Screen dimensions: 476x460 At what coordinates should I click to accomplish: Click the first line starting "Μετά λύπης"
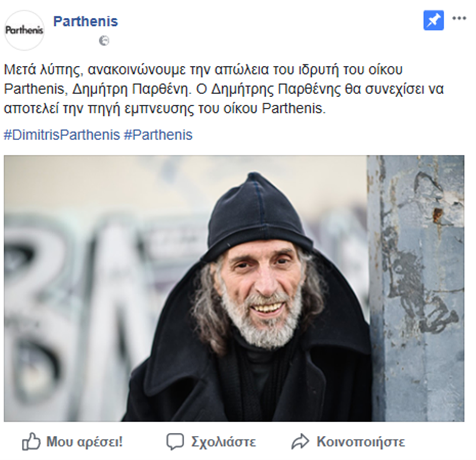[x=203, y=70]
